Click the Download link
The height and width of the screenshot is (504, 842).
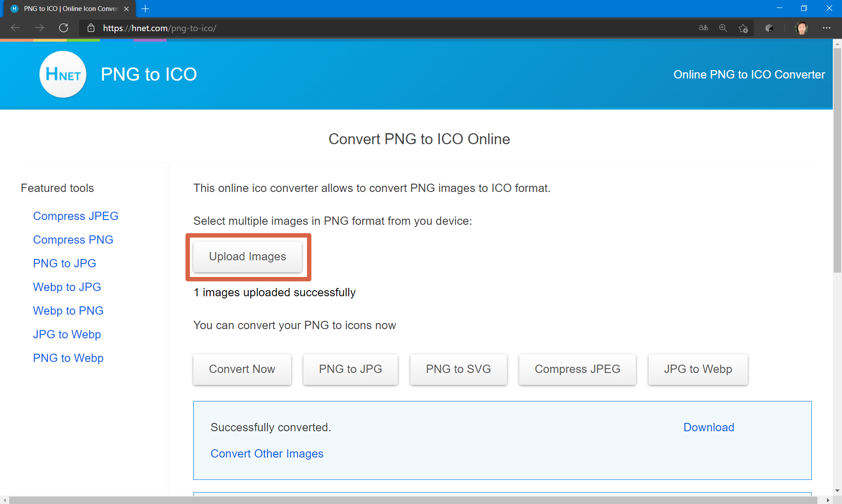[x=708, y=427]
